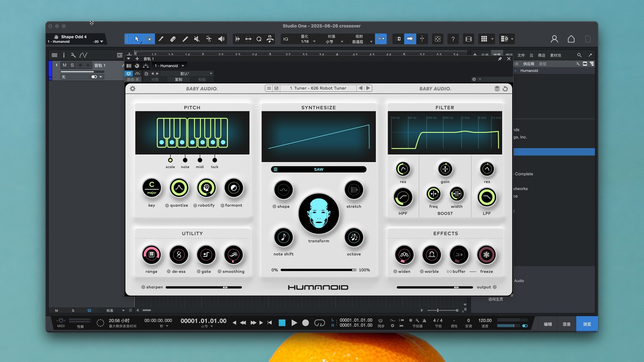Click the 对照 compare button
This screenshot has height=362, width=644.
[155, 79]
